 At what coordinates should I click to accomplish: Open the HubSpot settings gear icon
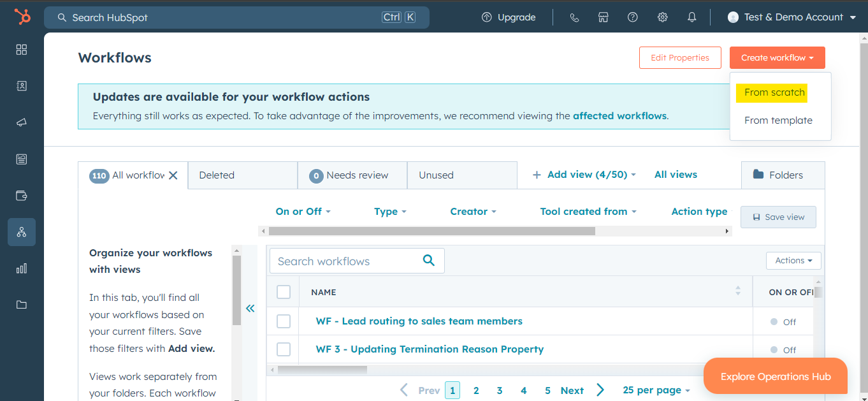pyautogui.click(x=662, y=17)
